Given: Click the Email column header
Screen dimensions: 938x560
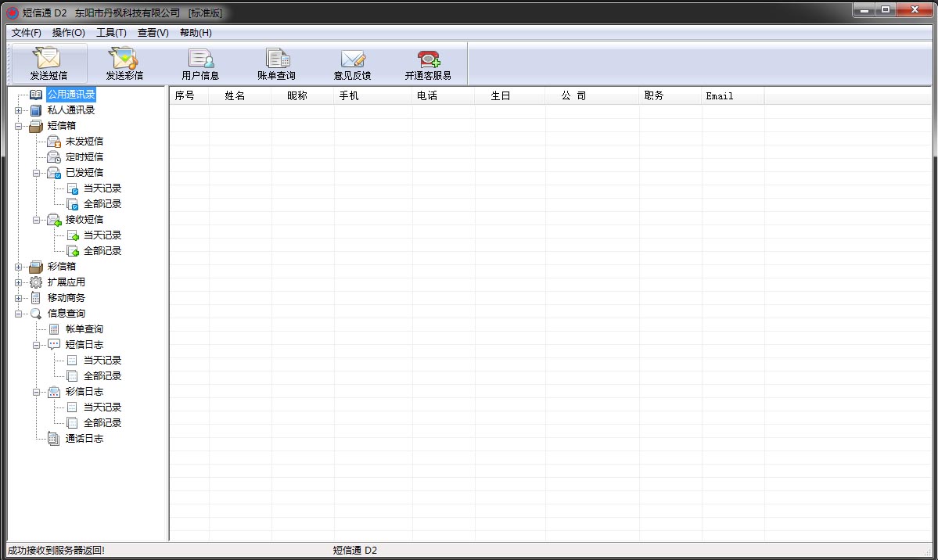Looking at the screenshot, I should pyautogui.click(x=719, y=96).
